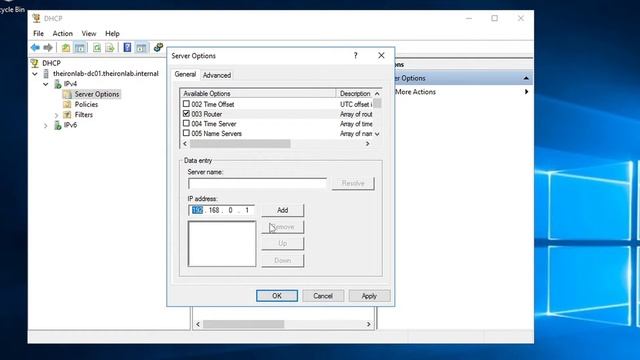Click the Back arrow in the DHCP toolbar
The height and width of the screenshot is (360, 640).
[x=35, y=48]
